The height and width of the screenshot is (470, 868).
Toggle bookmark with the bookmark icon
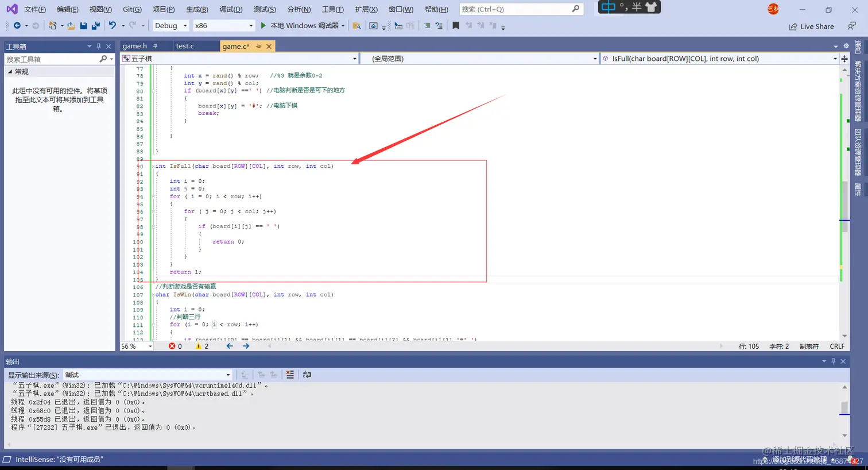456,26
